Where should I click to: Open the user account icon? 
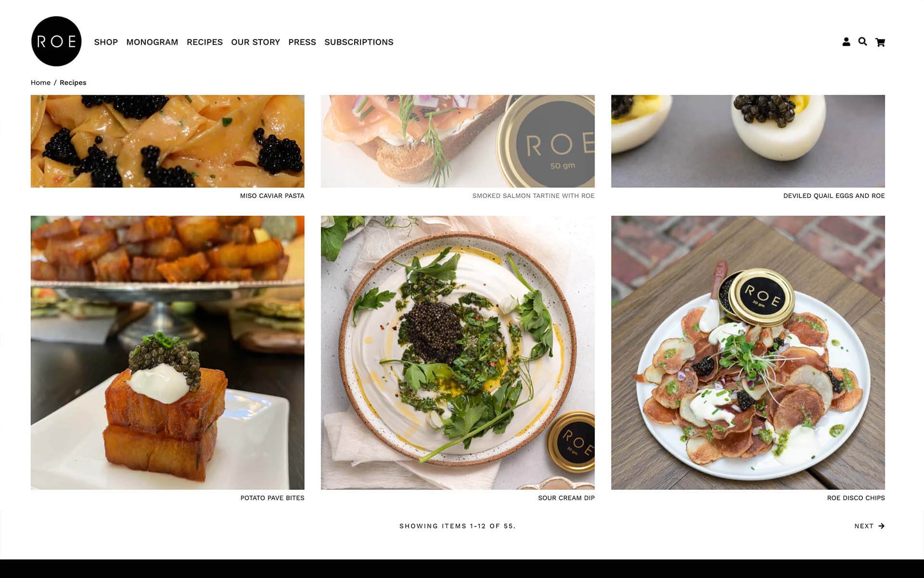[x=846, y=42]
